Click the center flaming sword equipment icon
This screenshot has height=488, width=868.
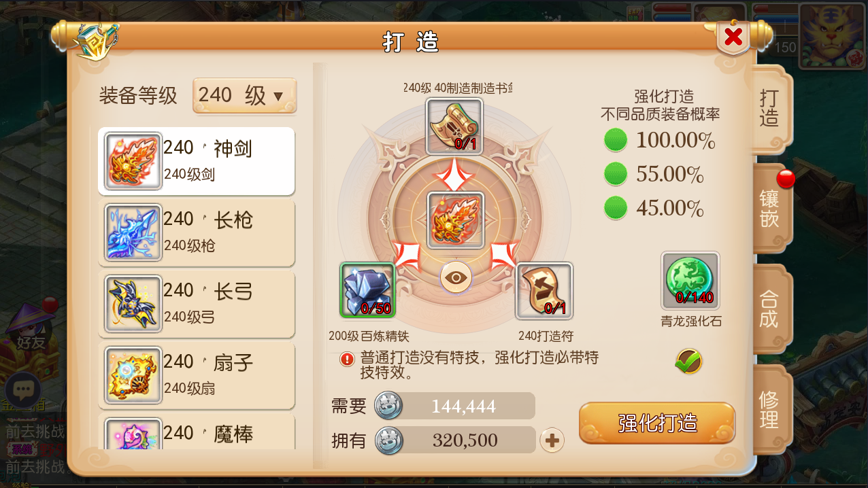pyautogui.click(x=455, y=220)
